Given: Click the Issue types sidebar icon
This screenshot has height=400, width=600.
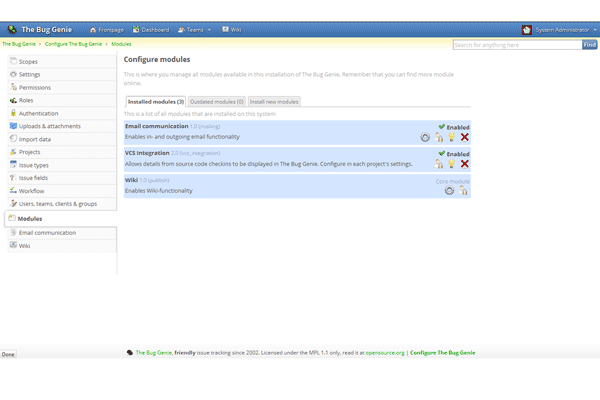Looking at the screenshot, I should coord(13,165).
